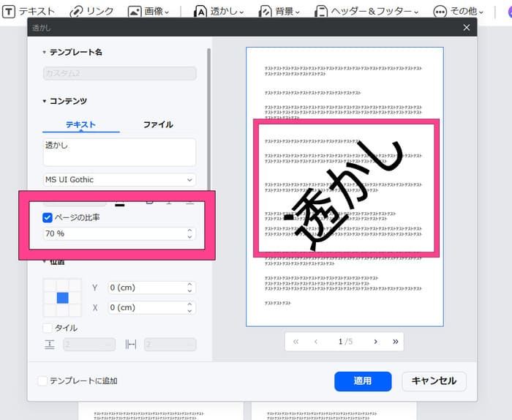This screenshot has height=420, width=512.
Task: Click the font color swatch
Action: coord(120,203)
